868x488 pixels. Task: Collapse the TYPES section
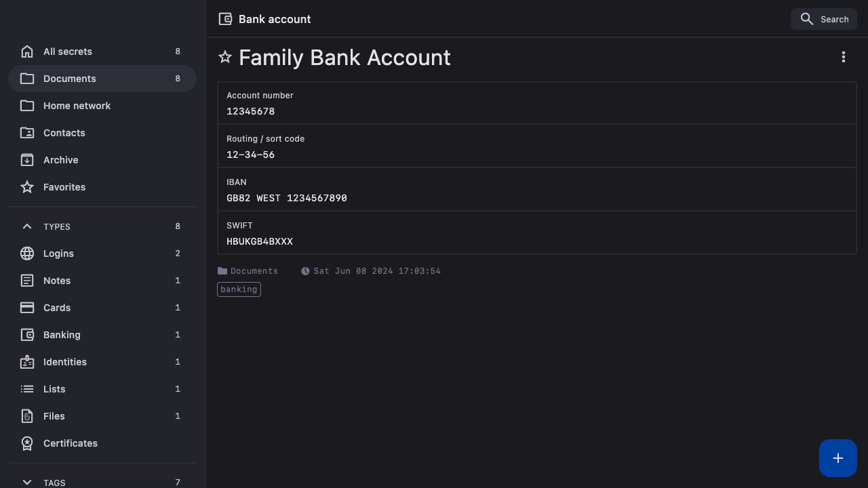click(x=27, y=226)
